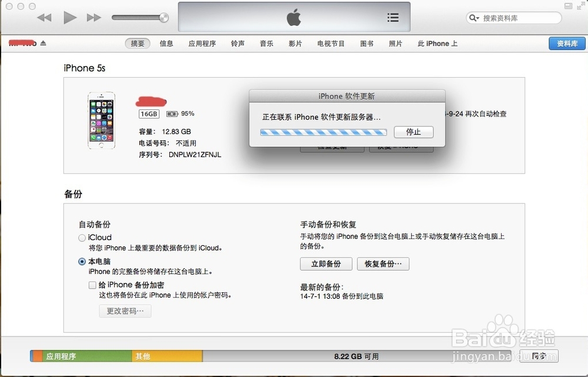Click the Apple logo in display

coord(293,18)
